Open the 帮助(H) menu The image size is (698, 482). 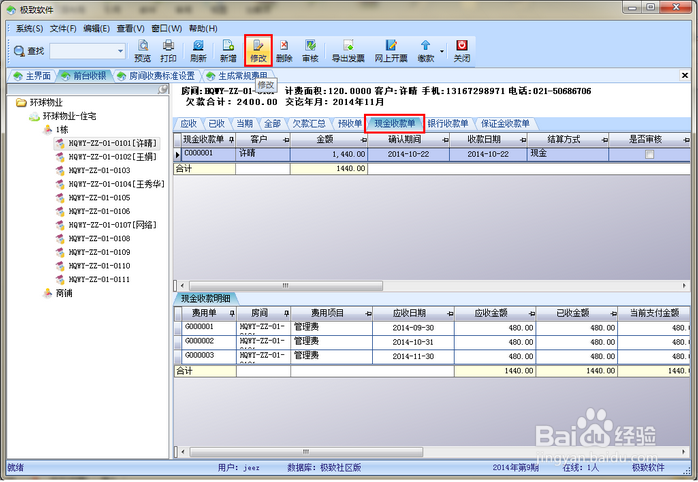pyautogui.click(x=203, y=28)
